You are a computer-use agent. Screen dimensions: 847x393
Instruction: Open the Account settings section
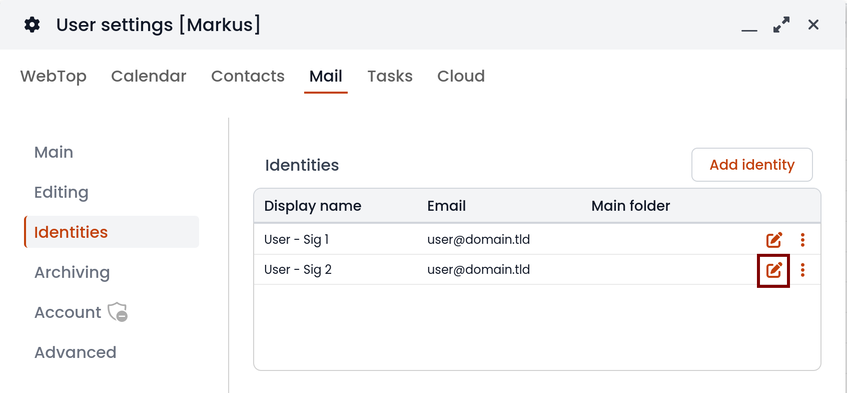(68, 312)
